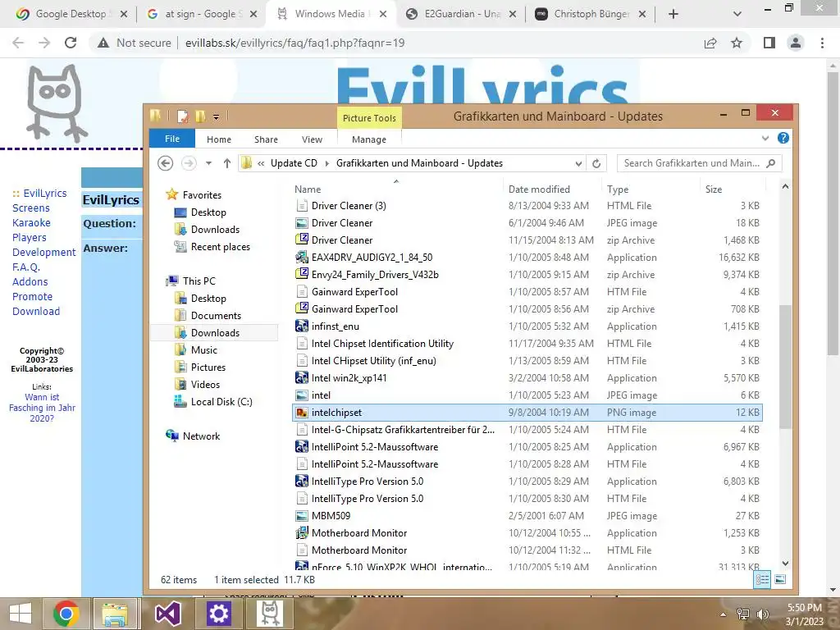Open the Home ribbon tab
The height and width of the screenshot is (630, 840).
point(219,139)
